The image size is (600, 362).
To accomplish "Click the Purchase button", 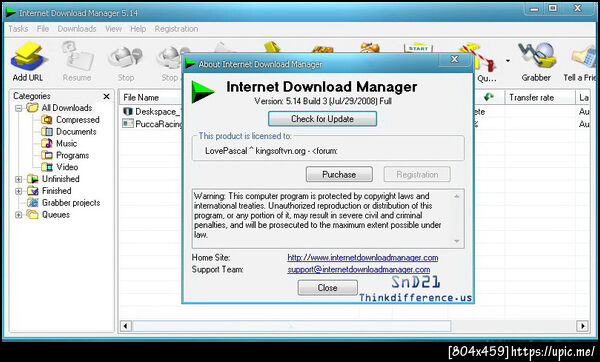I will pos(339,174).
